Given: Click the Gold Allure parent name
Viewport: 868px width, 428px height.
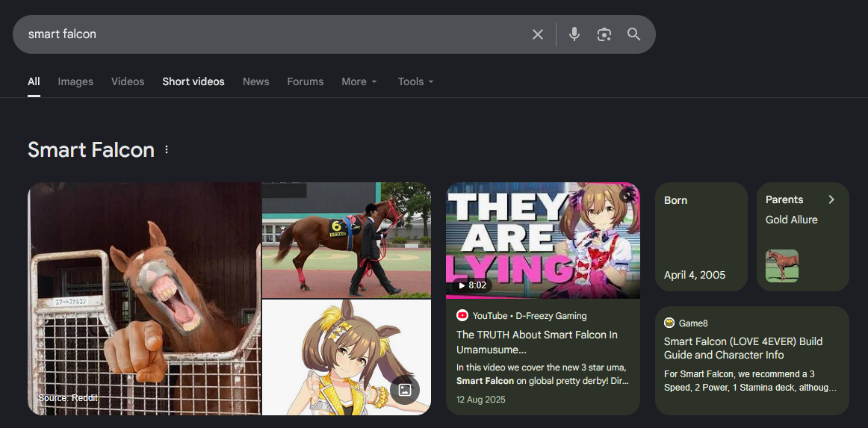Looking at the screenshot, I should (792, 220).
